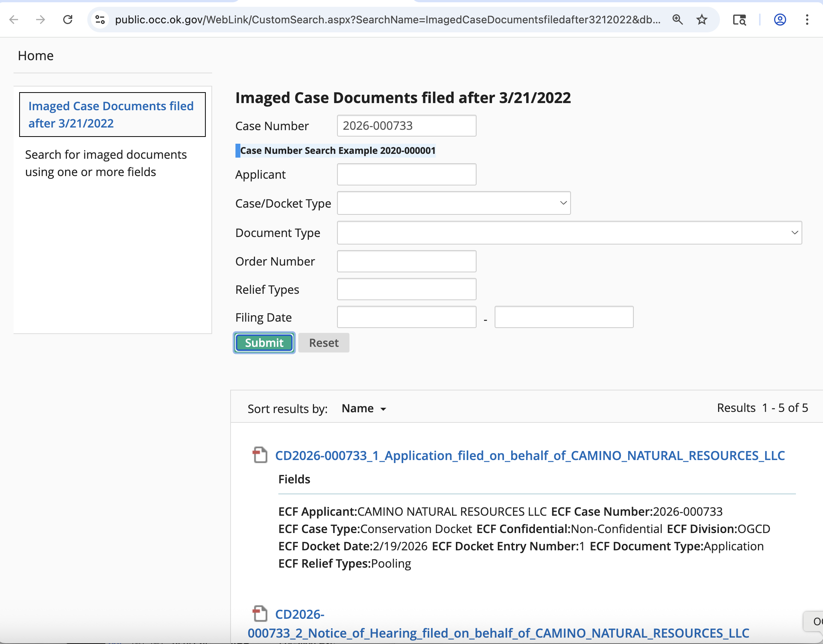Screen dimensions: 823x644
Task: Select Imaged Case Documents filed after 3/21/2022 sidebar item
Action: point(111,115)
